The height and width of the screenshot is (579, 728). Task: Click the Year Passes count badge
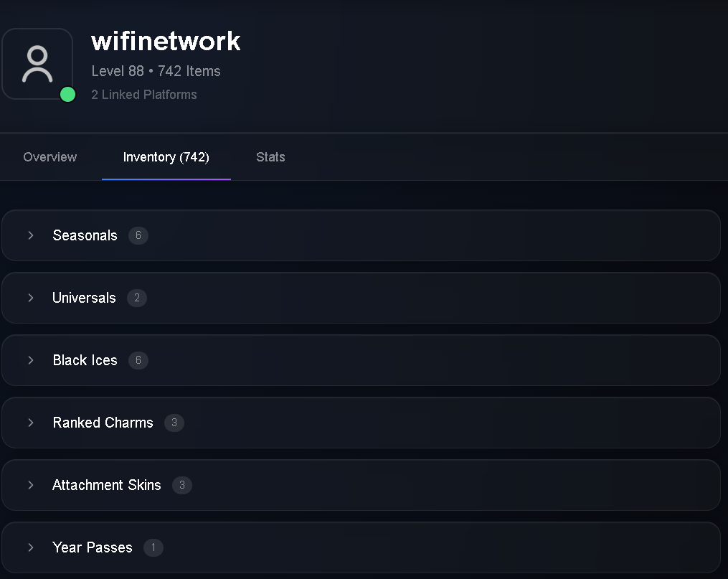click(153, 547)
